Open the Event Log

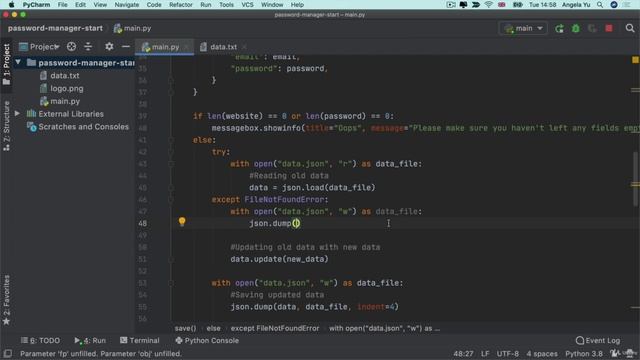(x=598, y=340)
